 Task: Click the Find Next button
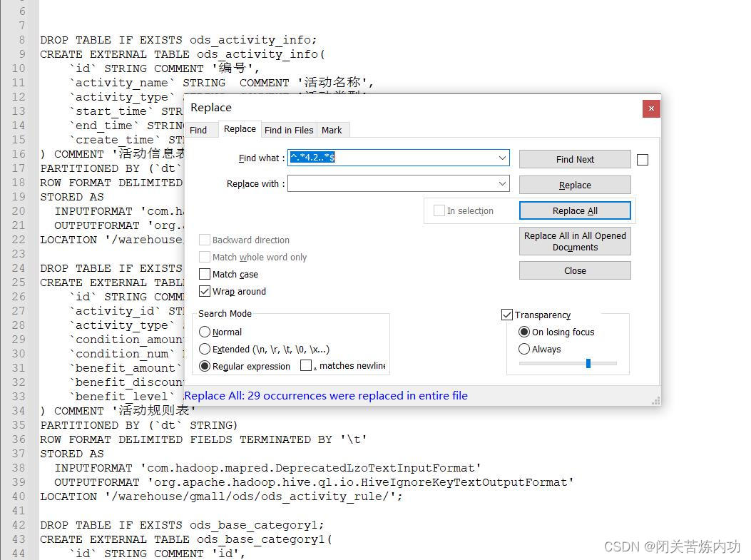[x=575, y=159]
